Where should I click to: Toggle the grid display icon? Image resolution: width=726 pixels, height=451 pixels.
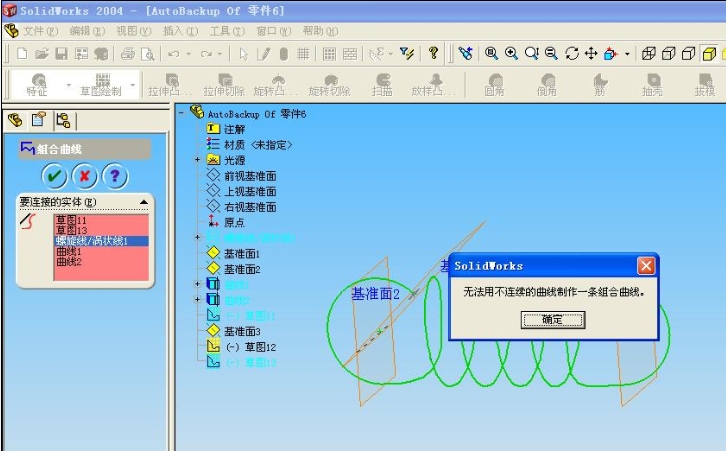tap(303, 54)
